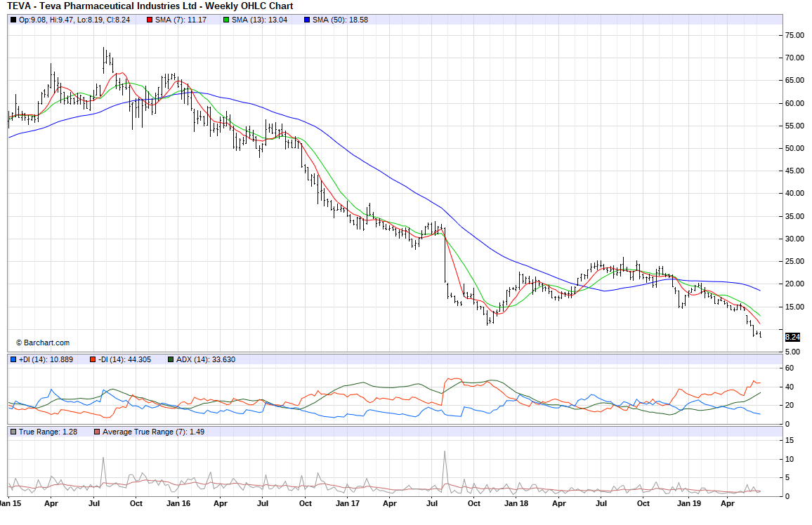Screen dimensions: 812x525
Task: Click the 35.00 price axis label
Action: point(795,216)
